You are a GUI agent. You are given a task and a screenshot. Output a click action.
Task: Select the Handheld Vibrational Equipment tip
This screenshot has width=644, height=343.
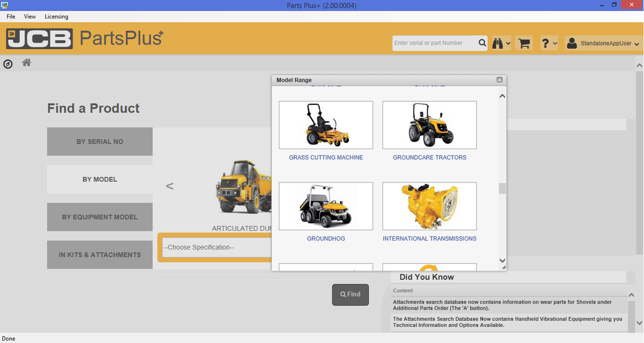tap(509, 322)
